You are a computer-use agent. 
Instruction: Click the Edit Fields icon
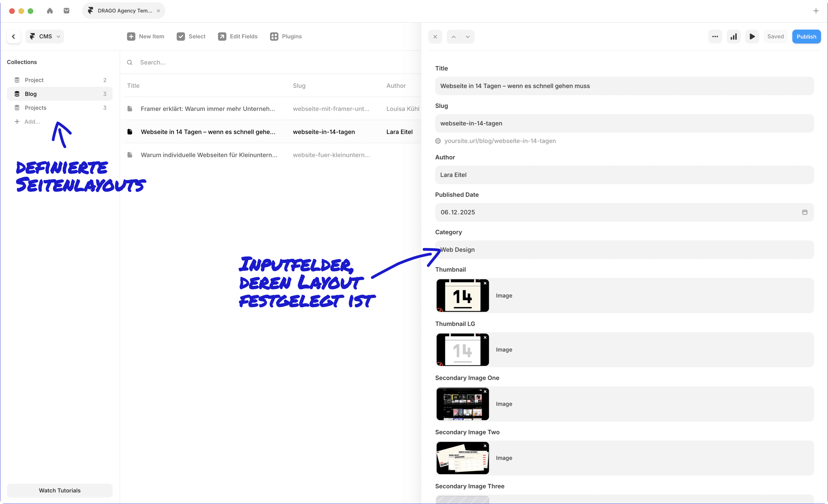coord(222,36)
